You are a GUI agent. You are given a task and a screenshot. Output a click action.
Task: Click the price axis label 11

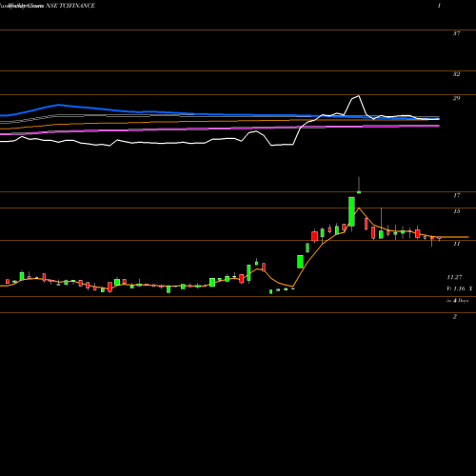(x=456, y=244)
